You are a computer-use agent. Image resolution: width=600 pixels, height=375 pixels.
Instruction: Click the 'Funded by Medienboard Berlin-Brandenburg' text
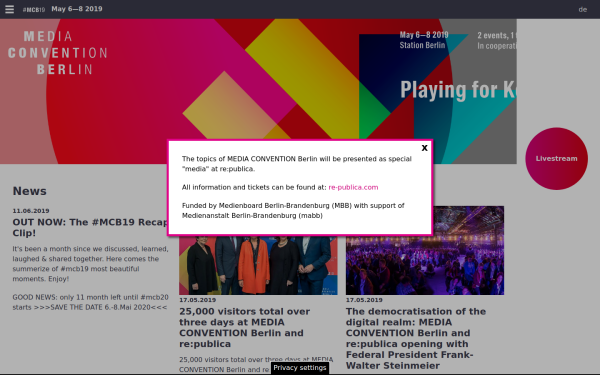pyautogui.click(x=293, y=210)
